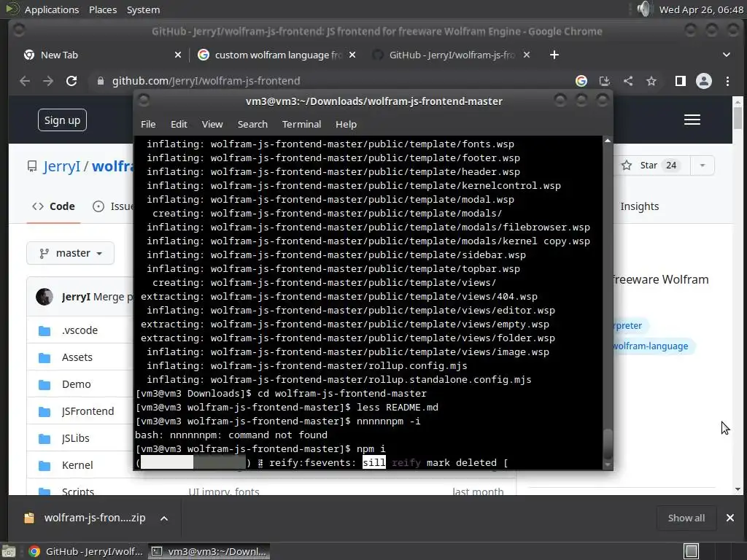Click JerryI commit author avatar

click(44, 297)
